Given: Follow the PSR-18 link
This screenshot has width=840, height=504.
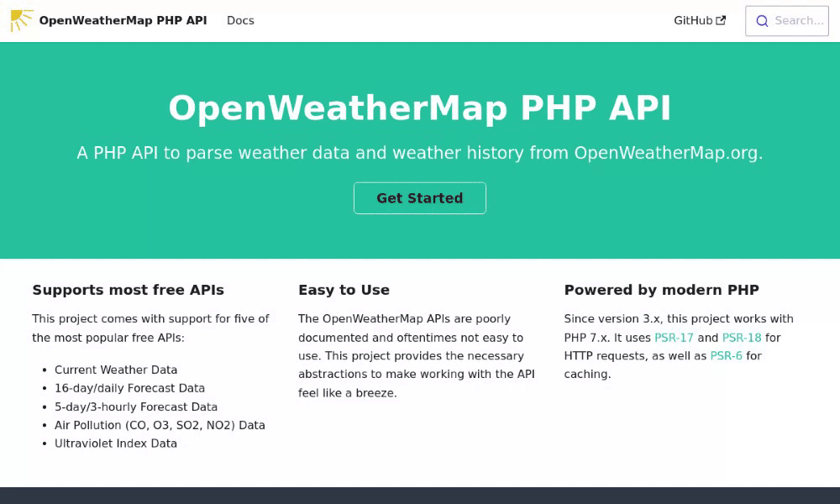Looking at the screenshot, I should click(742, 338).
